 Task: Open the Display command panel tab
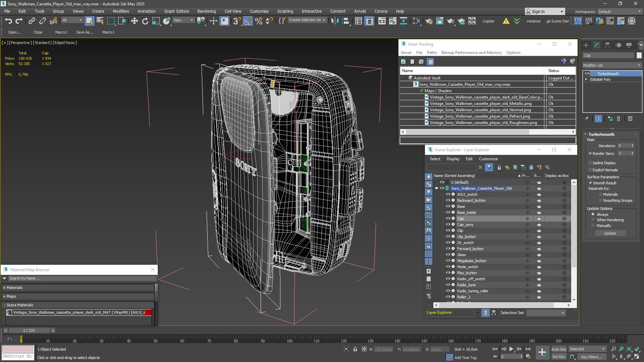(629, 45)
